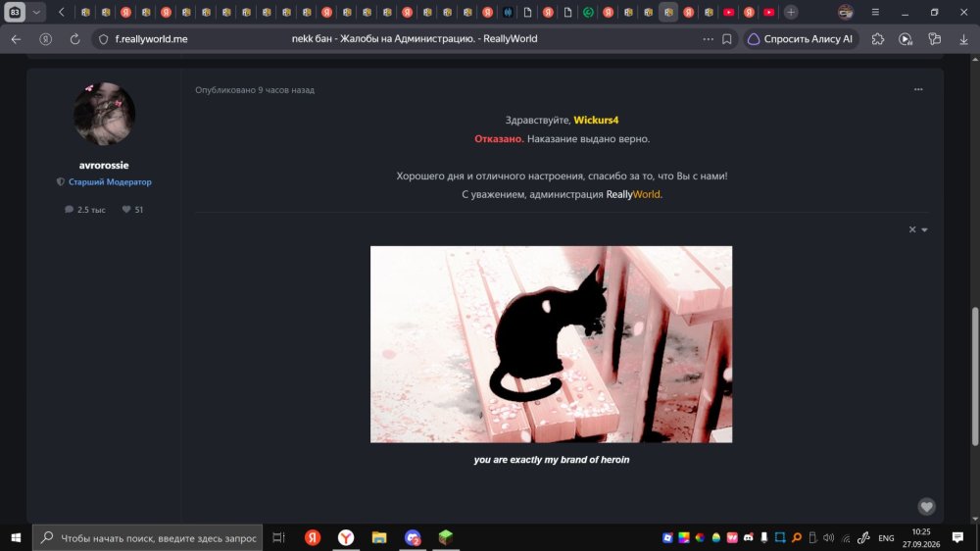This screenshot has height=551, width=980.
Task: Click the Windows taskbar search box
Action: (x=148, y=538)
